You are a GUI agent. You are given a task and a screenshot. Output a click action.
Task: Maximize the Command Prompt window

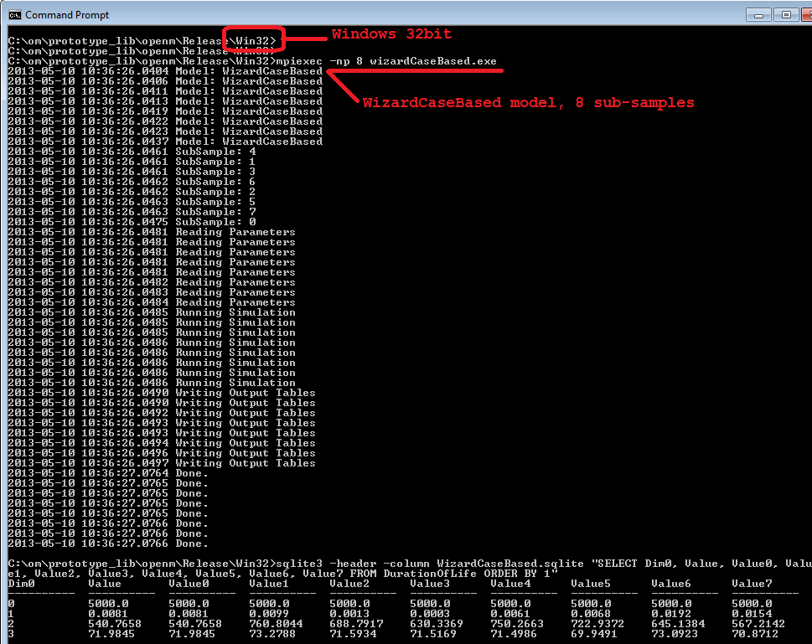(x=786, y=15)
